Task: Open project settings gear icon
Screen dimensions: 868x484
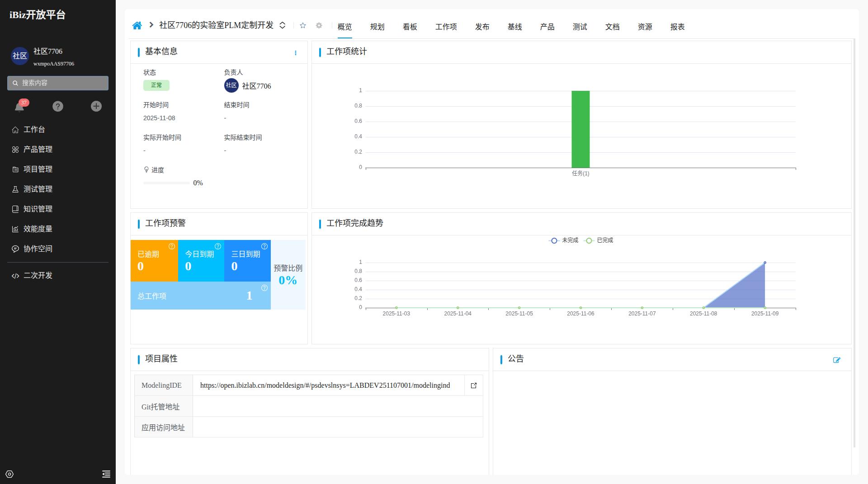Action: (x=319, y=26)
